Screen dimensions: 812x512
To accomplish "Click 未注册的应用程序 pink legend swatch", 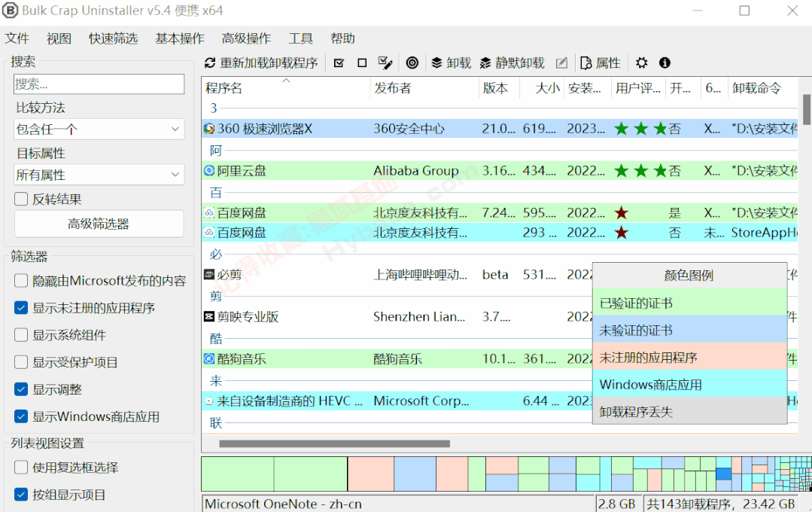I will point(690,357).
